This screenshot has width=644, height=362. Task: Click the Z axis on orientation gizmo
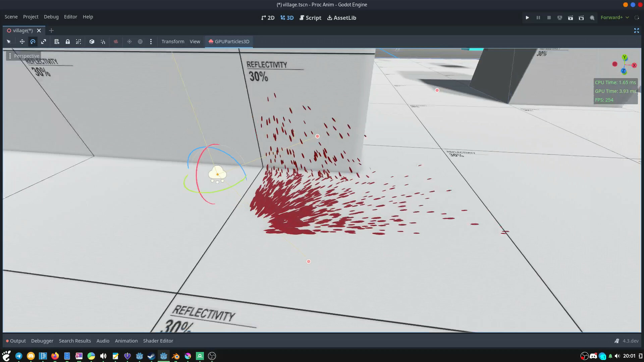624,71
